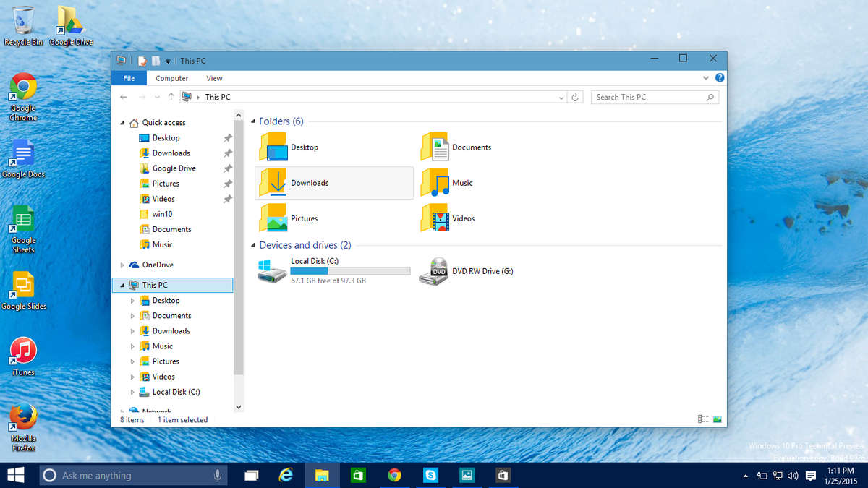The image size is (868, 488).
Task: Open the Help question mark button
Action: (x=719, y=77)
